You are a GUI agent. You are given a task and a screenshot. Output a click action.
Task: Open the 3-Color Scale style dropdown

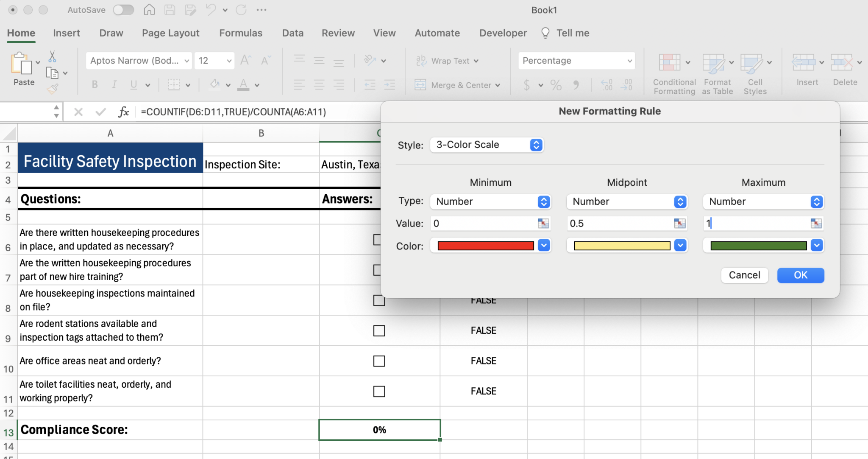click(x=535, y=145)
